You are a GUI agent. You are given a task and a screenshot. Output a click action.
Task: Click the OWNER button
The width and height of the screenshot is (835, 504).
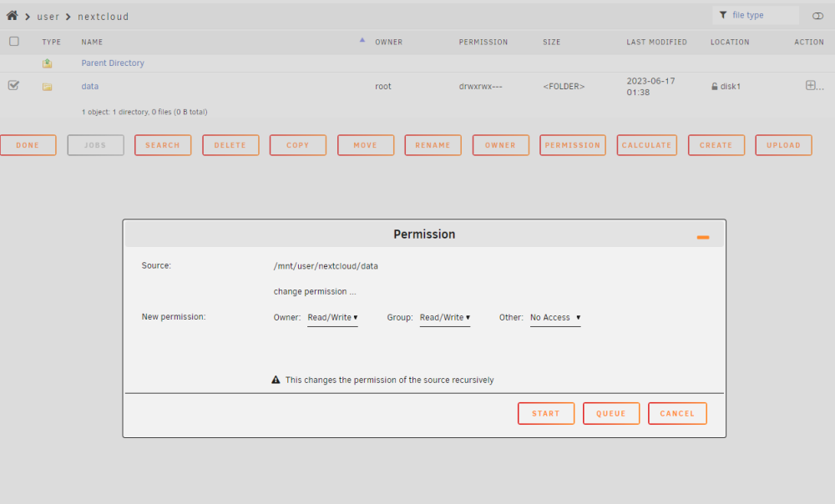click(500, 144)
